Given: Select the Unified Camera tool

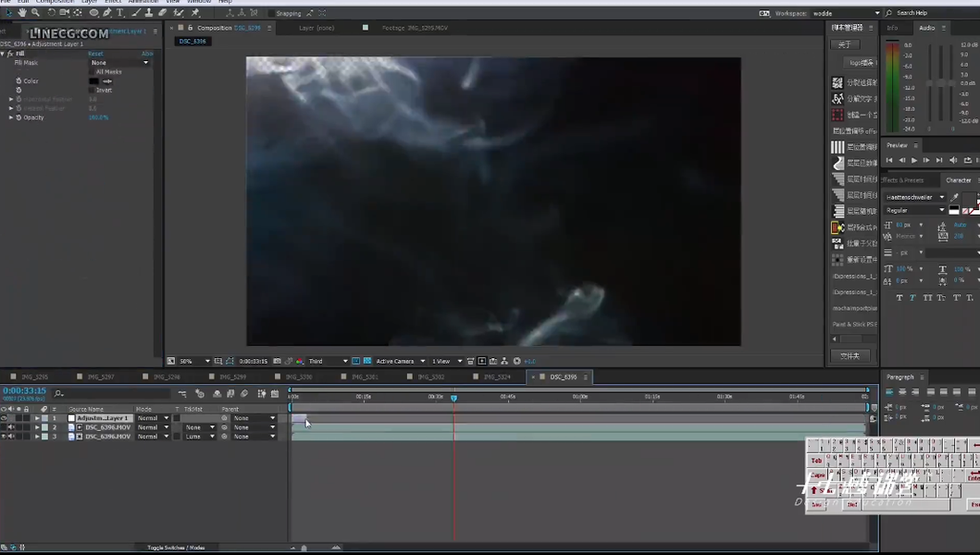Looking at the screenshot, I should click(65, 13).
